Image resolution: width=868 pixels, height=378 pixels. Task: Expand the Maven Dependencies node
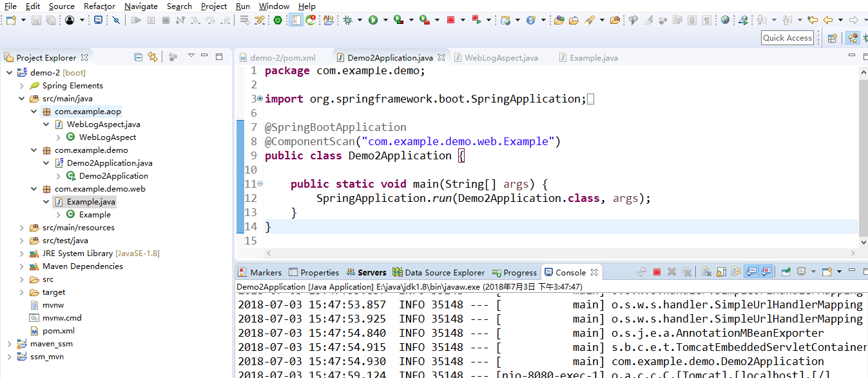pos(21,266)
